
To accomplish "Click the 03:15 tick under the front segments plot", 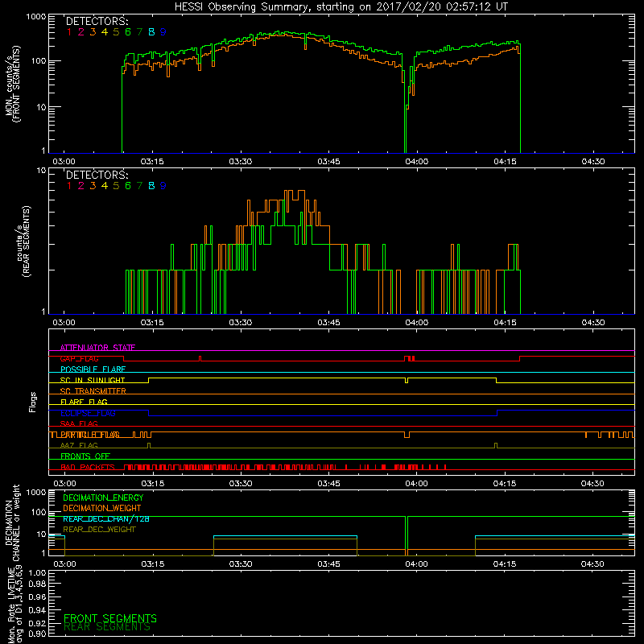I will [152, 162].
